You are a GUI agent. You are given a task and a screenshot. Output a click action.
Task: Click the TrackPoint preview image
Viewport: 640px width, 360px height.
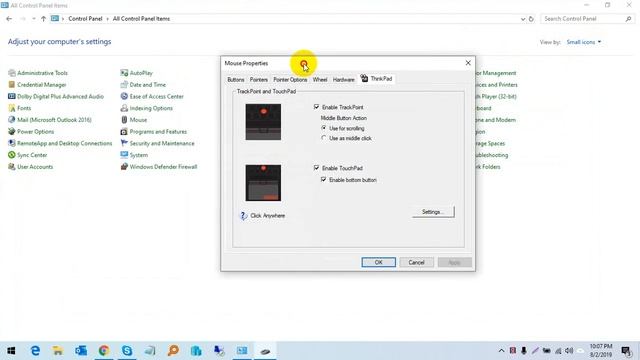(263, 122)
